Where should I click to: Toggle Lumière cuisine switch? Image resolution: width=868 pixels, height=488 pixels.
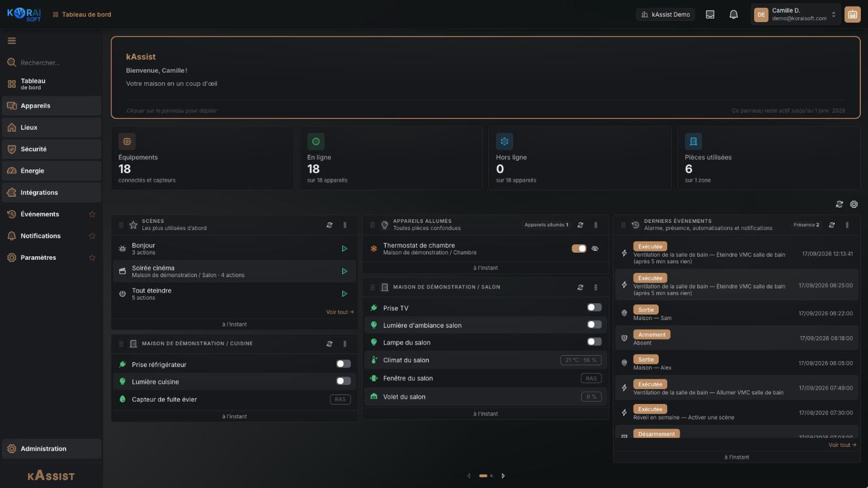pyautogui.click(x=343, y=381)
